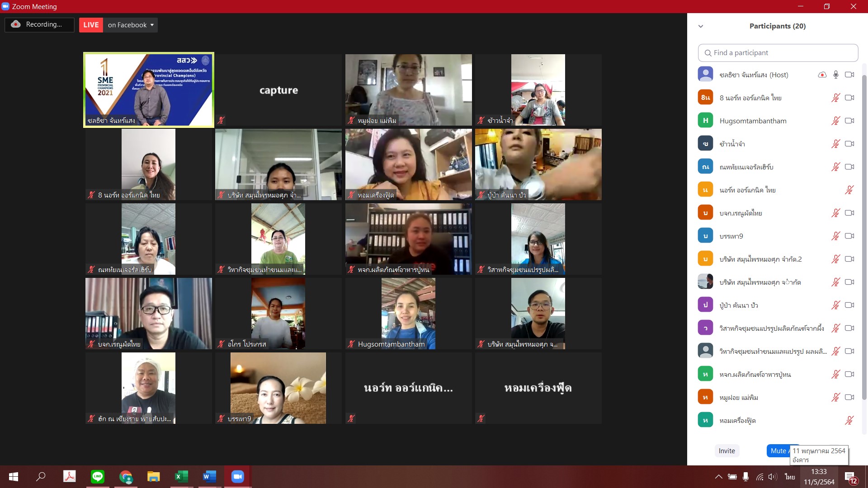Open the LIVE on Facebook dropdown
This screenshot has width=868, height=488.
click(152, 25)
